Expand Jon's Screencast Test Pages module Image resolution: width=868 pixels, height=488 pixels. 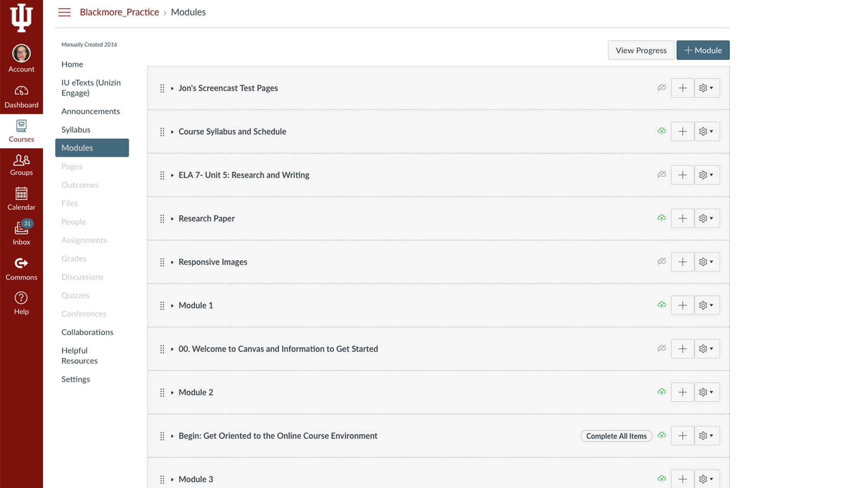coord(172,89)
